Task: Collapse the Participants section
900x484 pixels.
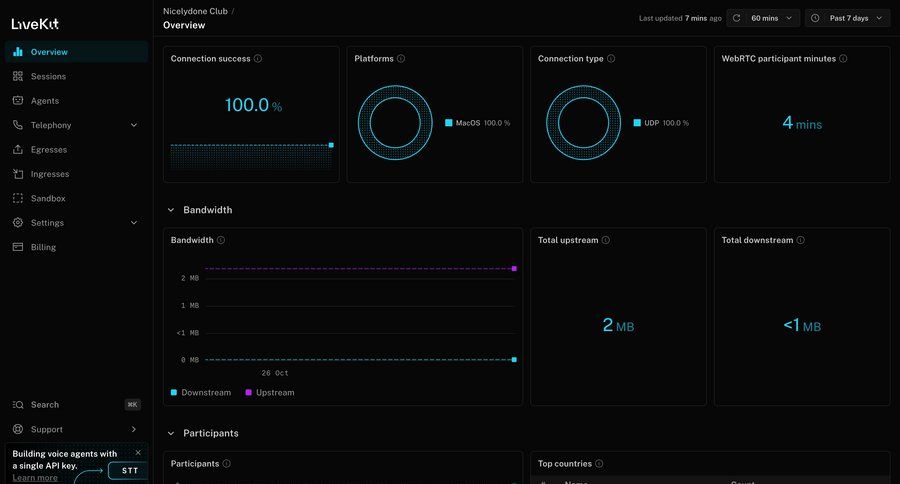Action: pyautogui.click(x=170, y=433)
